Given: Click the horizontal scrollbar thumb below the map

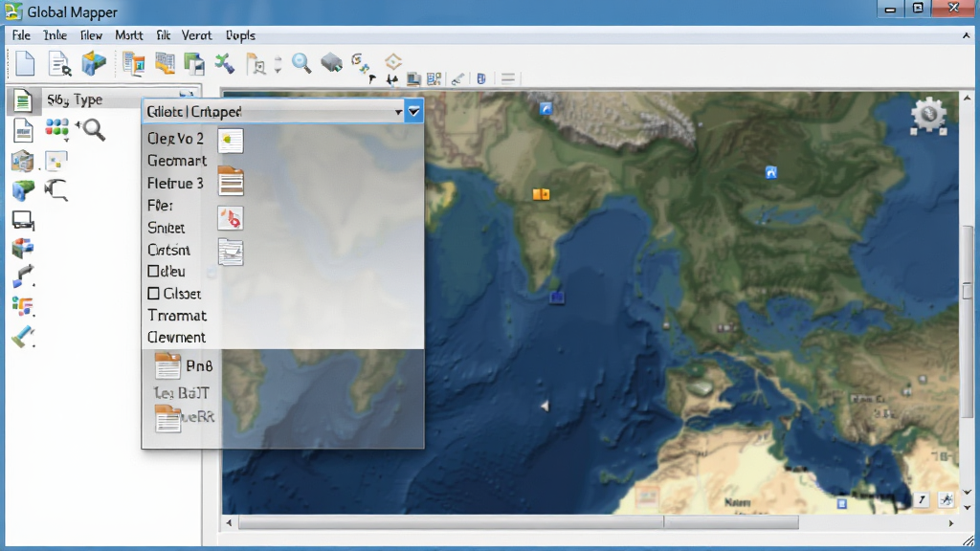Looking at the screenshot, I should (x=518, y=522).
